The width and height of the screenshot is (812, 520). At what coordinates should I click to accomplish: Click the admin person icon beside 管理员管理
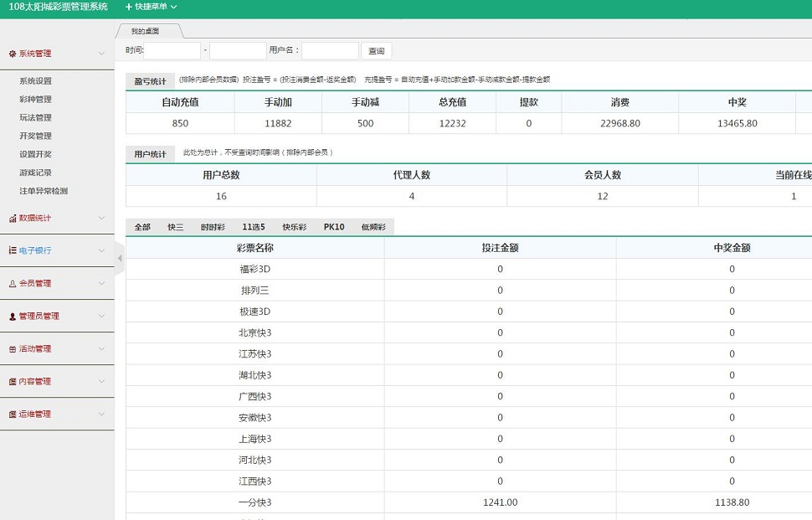(x=13, y=317)
